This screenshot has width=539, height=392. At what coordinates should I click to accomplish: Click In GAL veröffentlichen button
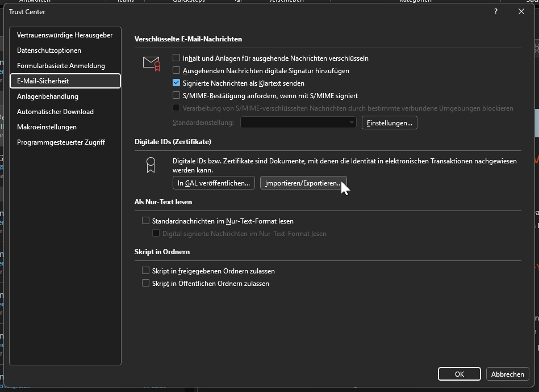click(x=214, y=183)
